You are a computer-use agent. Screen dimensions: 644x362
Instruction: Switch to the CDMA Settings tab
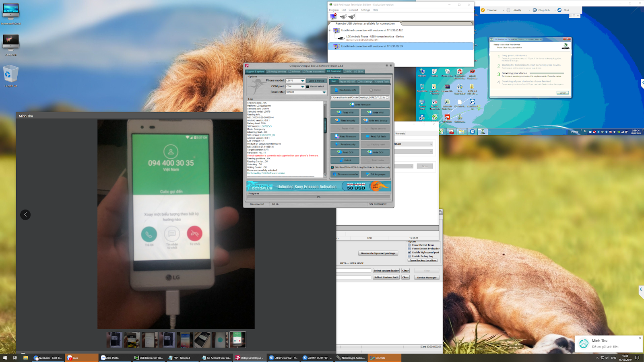point(365,82)
